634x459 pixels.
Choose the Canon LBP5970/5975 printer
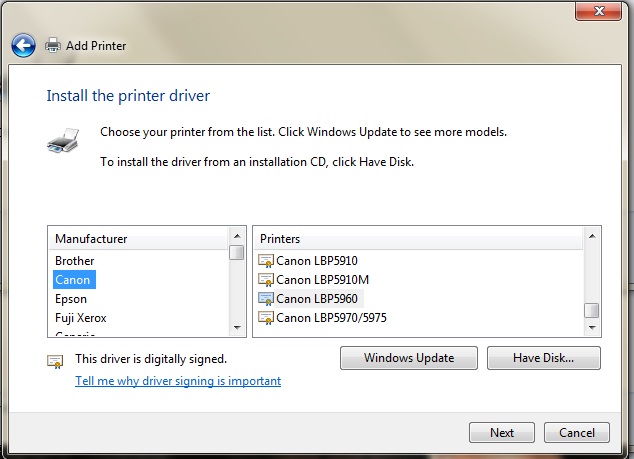click(x=331, y=318)
